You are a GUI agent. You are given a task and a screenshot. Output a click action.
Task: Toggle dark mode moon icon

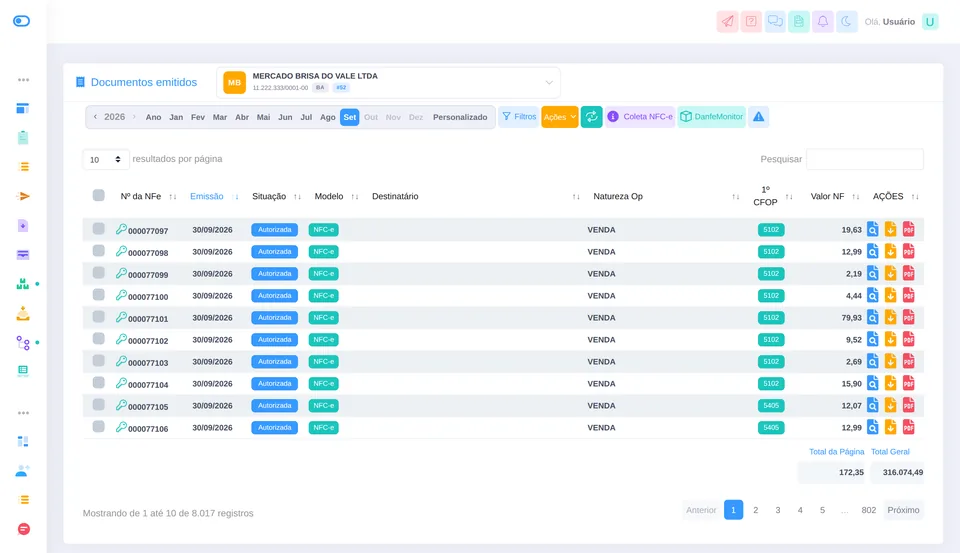click(x=847, y=21)
